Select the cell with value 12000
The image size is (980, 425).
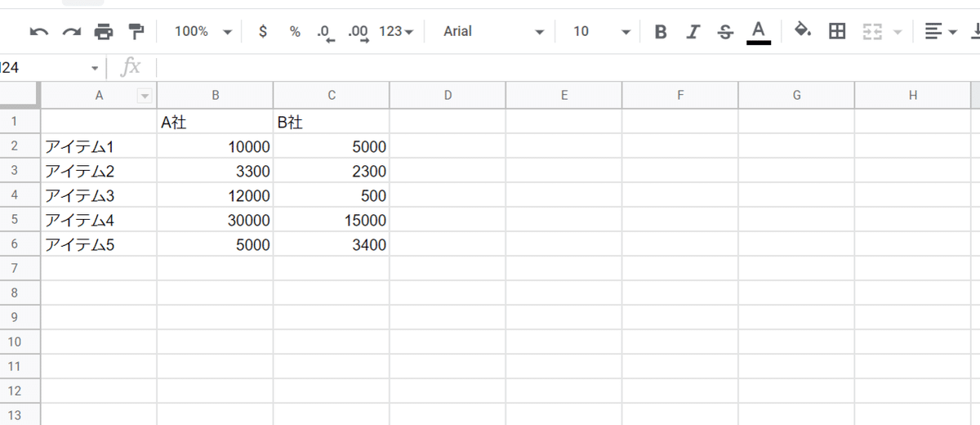[x=216, y=195]
